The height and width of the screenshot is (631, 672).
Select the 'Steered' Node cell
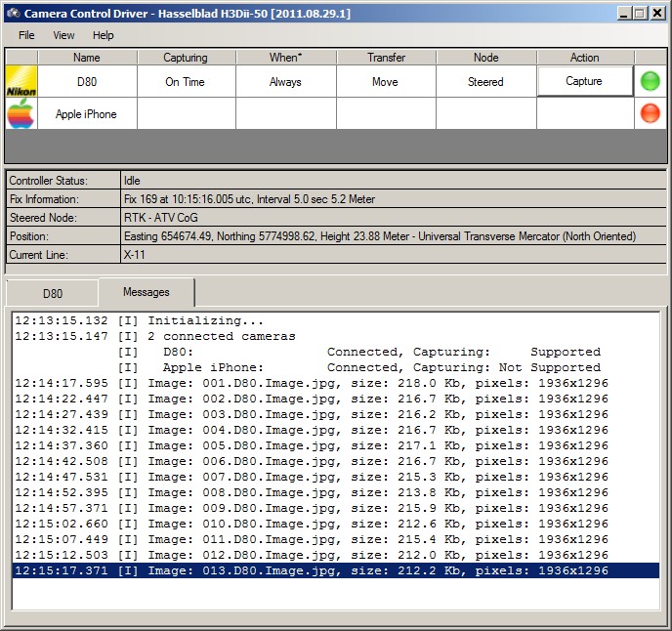[485, 82]
